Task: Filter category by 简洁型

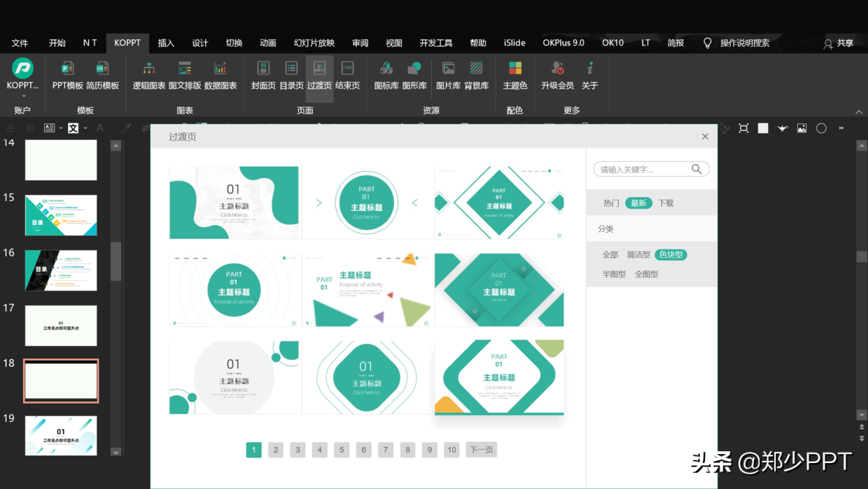Action: 638,254
